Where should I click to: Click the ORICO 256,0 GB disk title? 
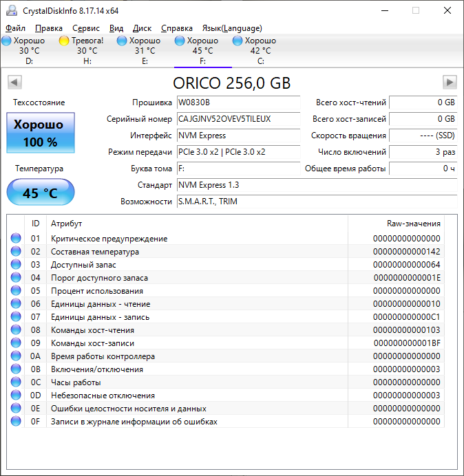click(x=232, y=83)
